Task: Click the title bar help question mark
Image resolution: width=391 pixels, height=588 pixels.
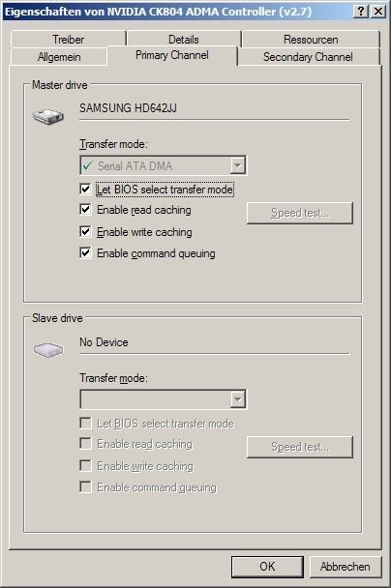Action: (360, 12)
